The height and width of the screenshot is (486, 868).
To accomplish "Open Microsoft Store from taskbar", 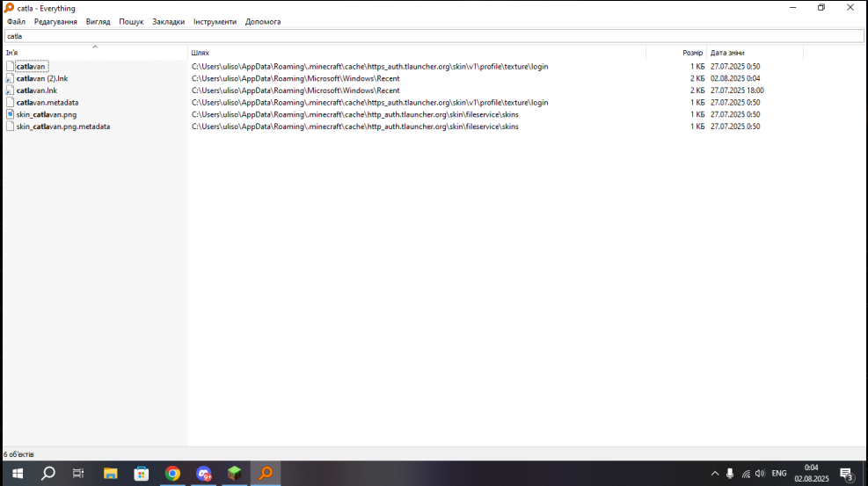I will pos(142,474).
